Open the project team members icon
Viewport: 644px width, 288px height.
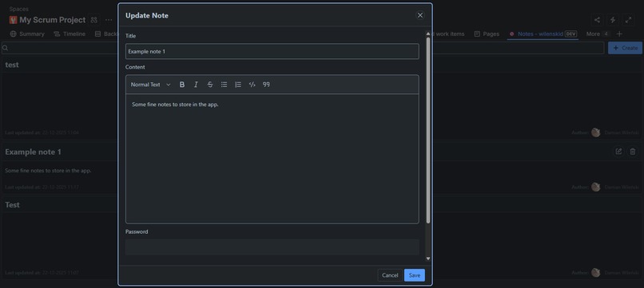(x=94, y=20)
